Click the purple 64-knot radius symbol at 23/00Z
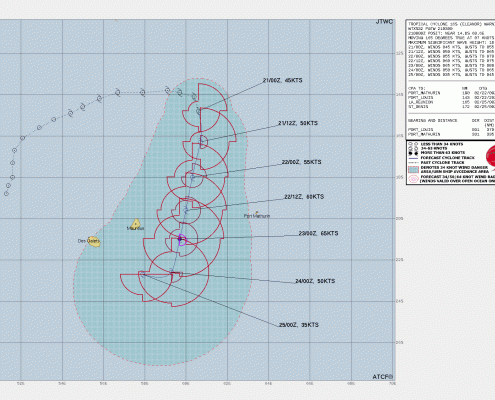 point(181,239)
